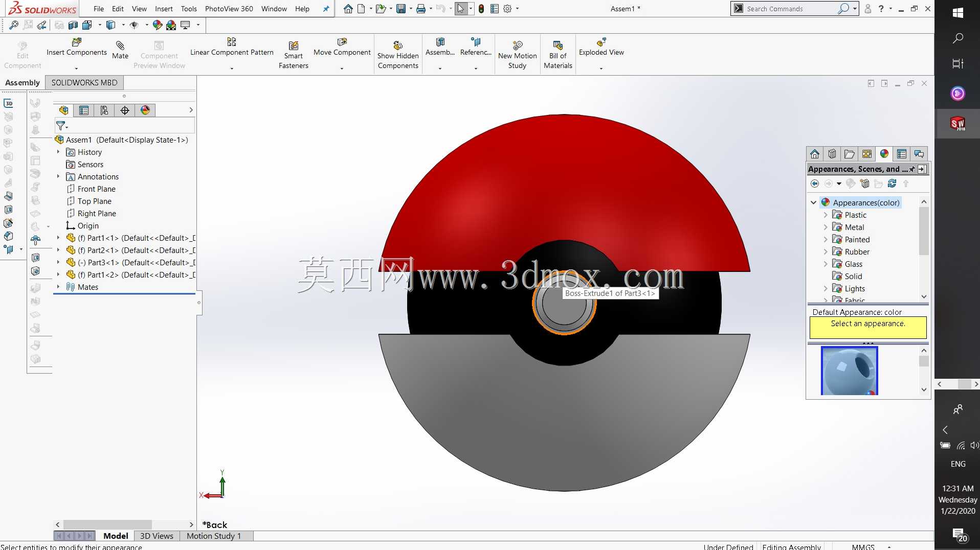Open the File Explorer tab in task pane

click(x=850, y=154)
